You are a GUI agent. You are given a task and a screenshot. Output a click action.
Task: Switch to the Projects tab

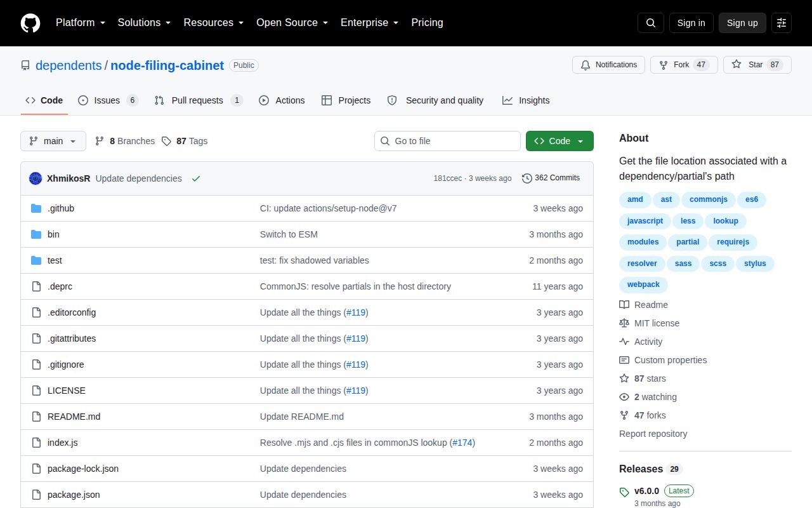pos(346,100)
